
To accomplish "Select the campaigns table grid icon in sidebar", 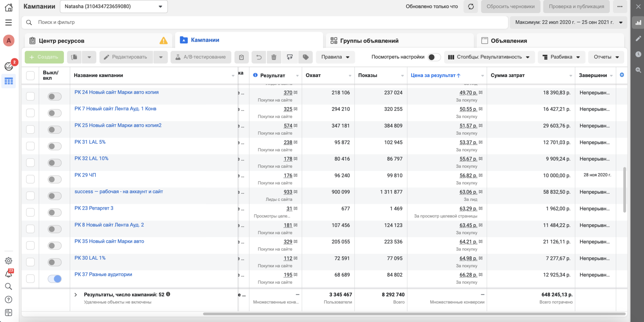I will (x=8, y=81).
